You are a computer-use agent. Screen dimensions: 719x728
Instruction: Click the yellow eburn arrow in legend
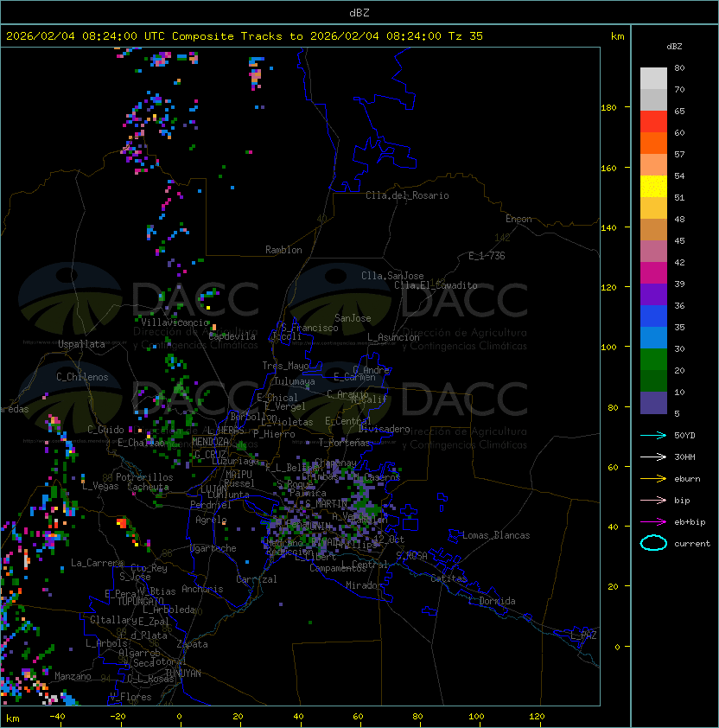pyautogui.click(x=653, y=478)
